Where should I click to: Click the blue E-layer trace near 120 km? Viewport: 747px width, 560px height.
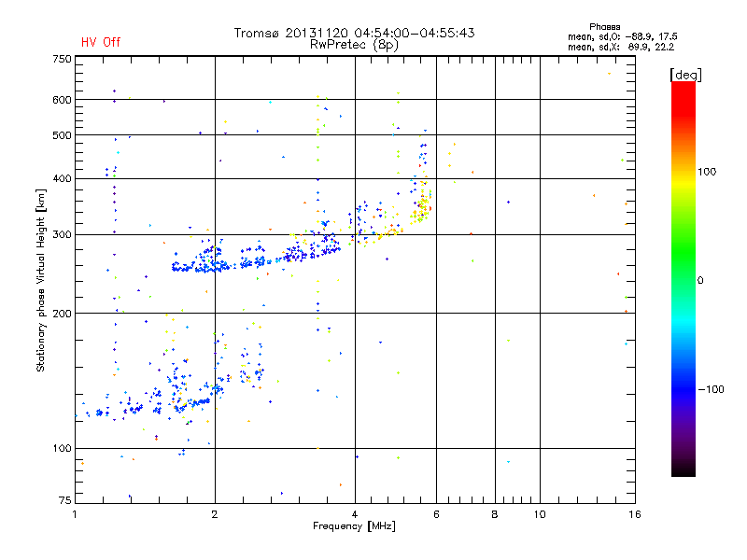pyautogui.click(x=143, y=406)
